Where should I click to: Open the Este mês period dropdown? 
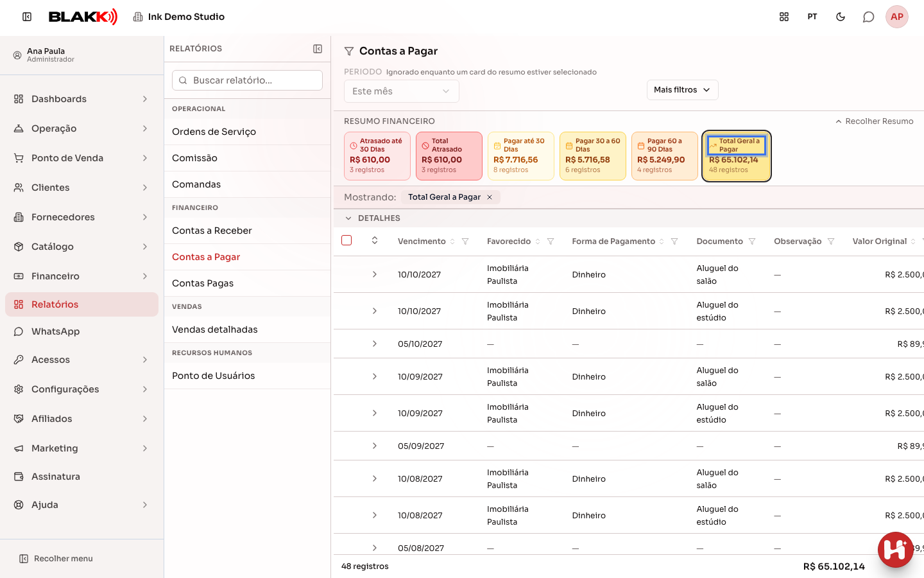(402, 91)
